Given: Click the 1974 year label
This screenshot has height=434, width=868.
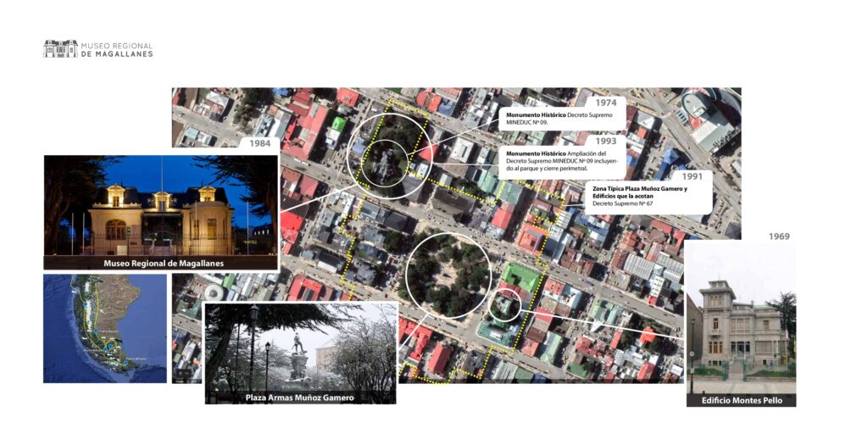Looking at the screenshot, I should pyautogui.click(x=605, y=103).
